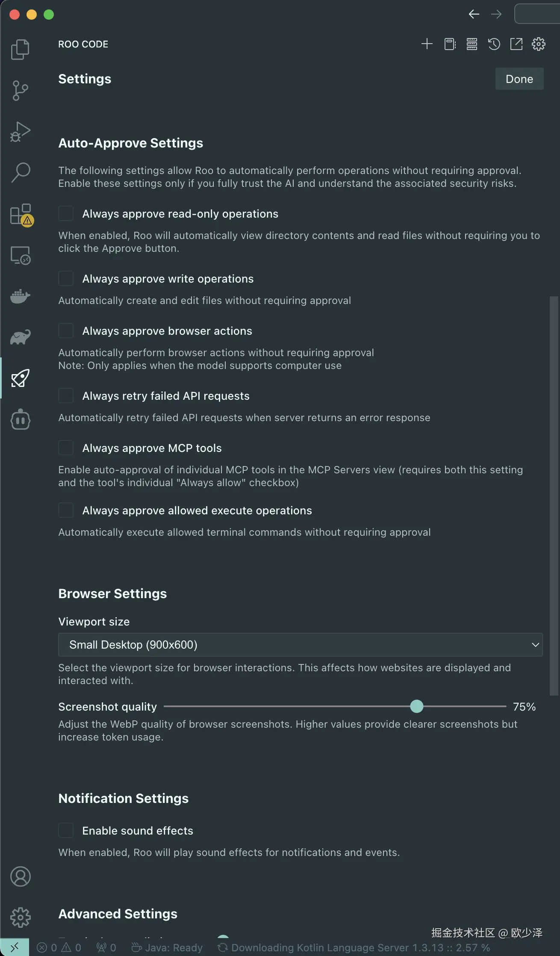Image resolution: width=560 pixels, height=956 pixels.
Task: Start a new Roo Code task with plus icon
Action: 427,44
